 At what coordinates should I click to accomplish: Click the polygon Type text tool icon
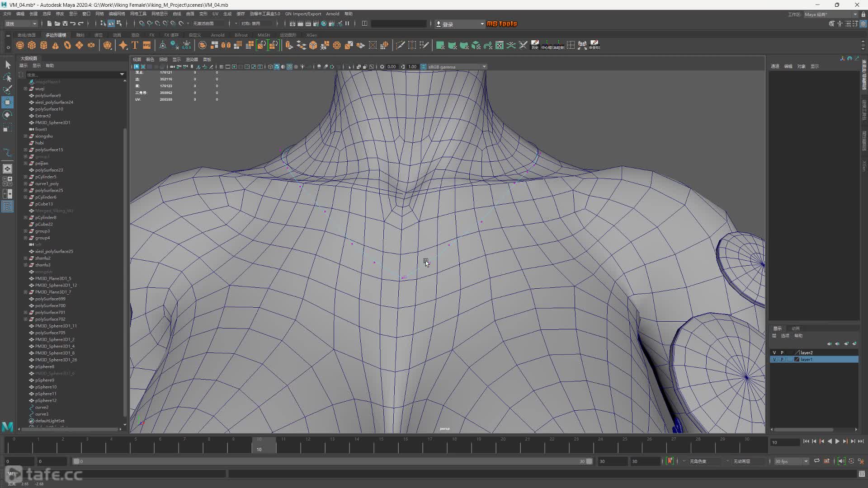[x=135, y=45]
